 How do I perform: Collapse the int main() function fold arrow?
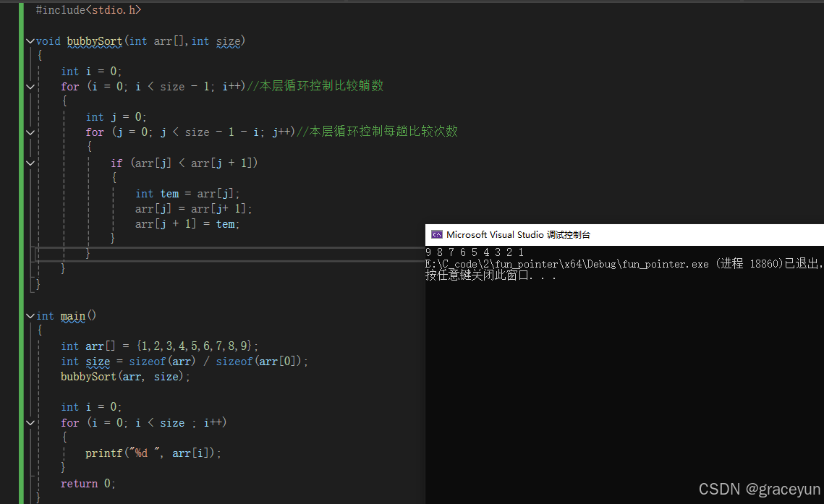click(30, 316)
